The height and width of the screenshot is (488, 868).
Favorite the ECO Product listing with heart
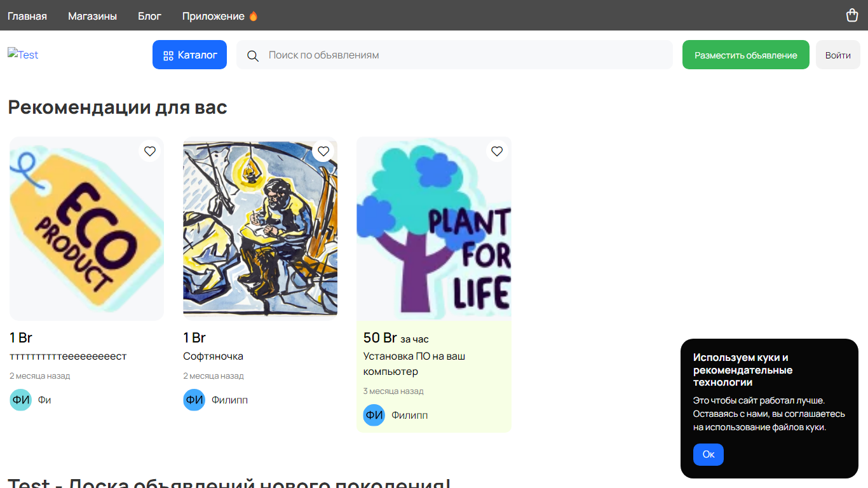click(150, 151)
